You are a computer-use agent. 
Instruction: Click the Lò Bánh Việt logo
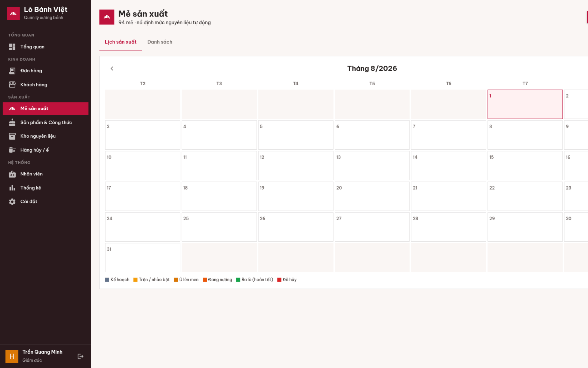13,13
